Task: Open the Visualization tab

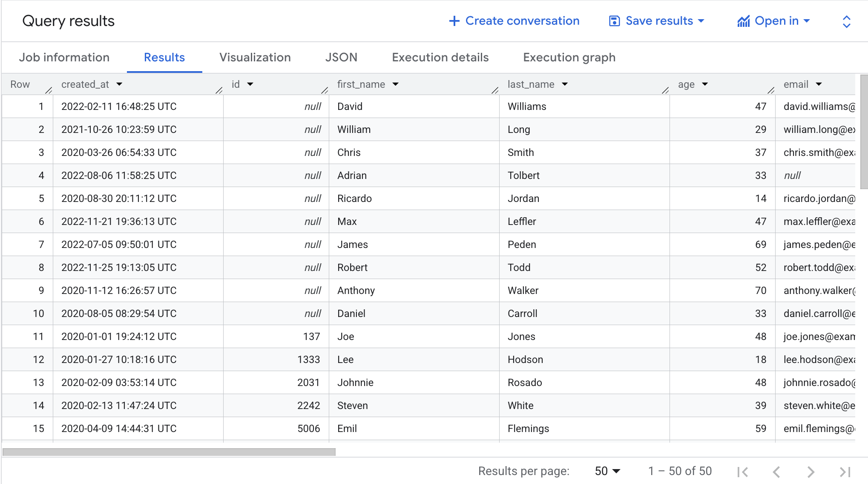Action: (255, 58)
